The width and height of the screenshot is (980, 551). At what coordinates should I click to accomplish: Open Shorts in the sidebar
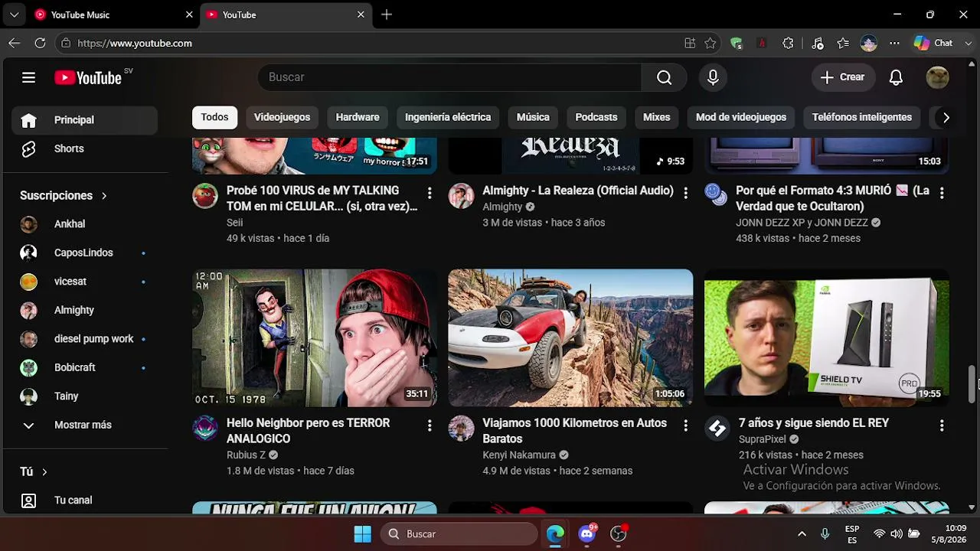pyautogui.click(x=84, y=148)
